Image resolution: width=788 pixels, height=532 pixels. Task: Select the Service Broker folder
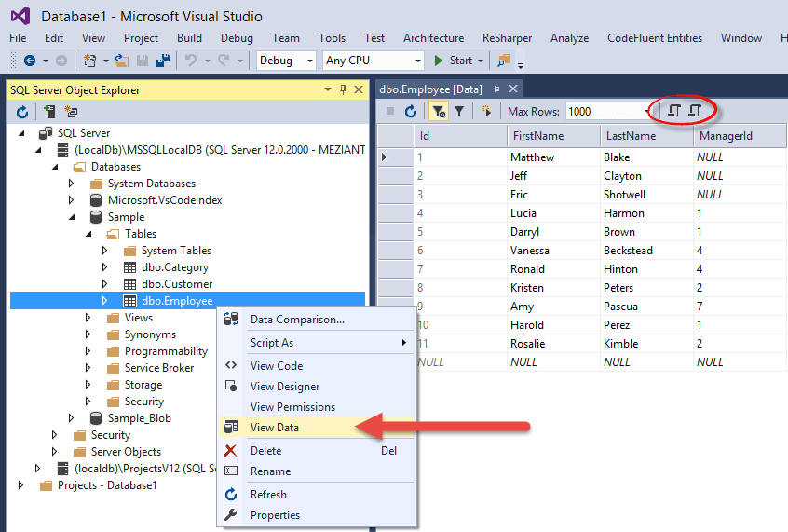point(159,368)
